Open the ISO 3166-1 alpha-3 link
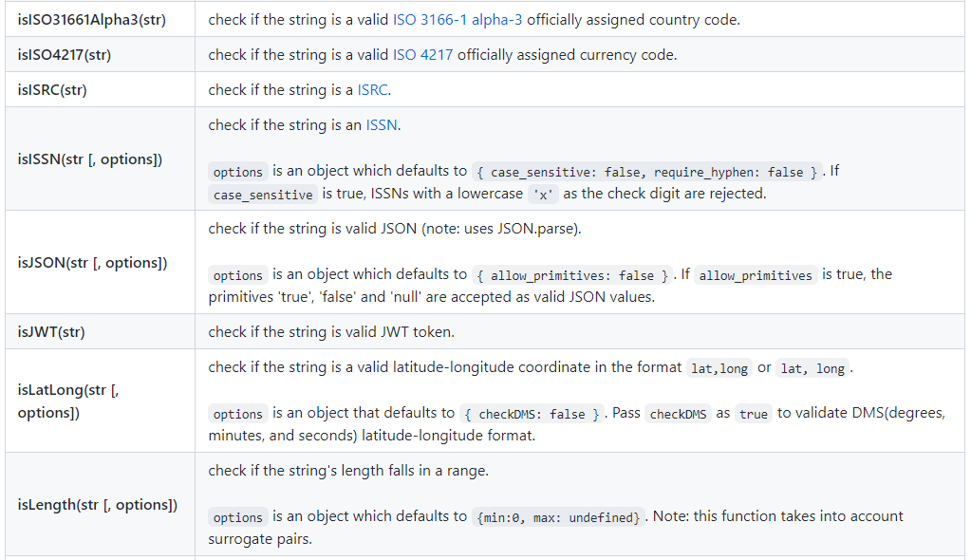971x560 pixels. point(459,19)
